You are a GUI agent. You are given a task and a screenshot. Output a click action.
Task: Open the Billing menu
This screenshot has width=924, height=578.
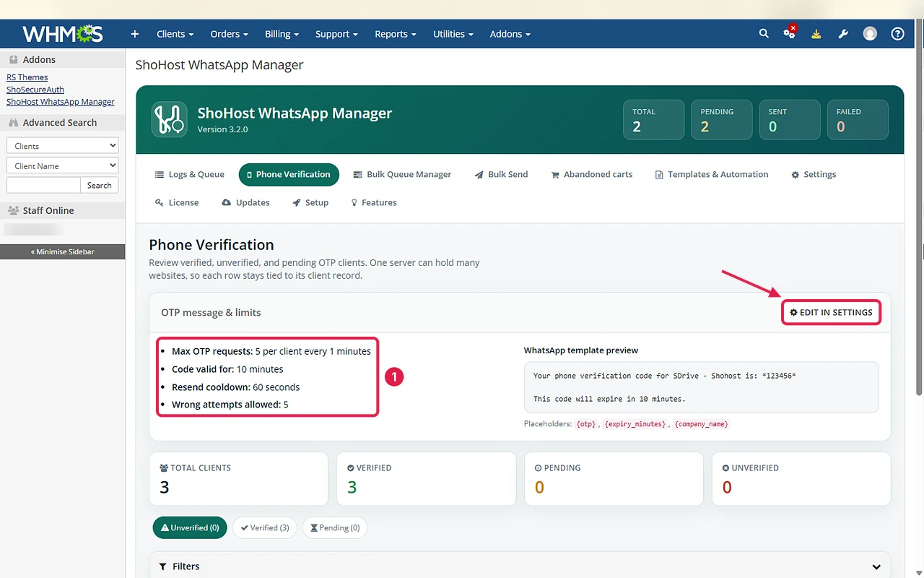pos(282,34)
